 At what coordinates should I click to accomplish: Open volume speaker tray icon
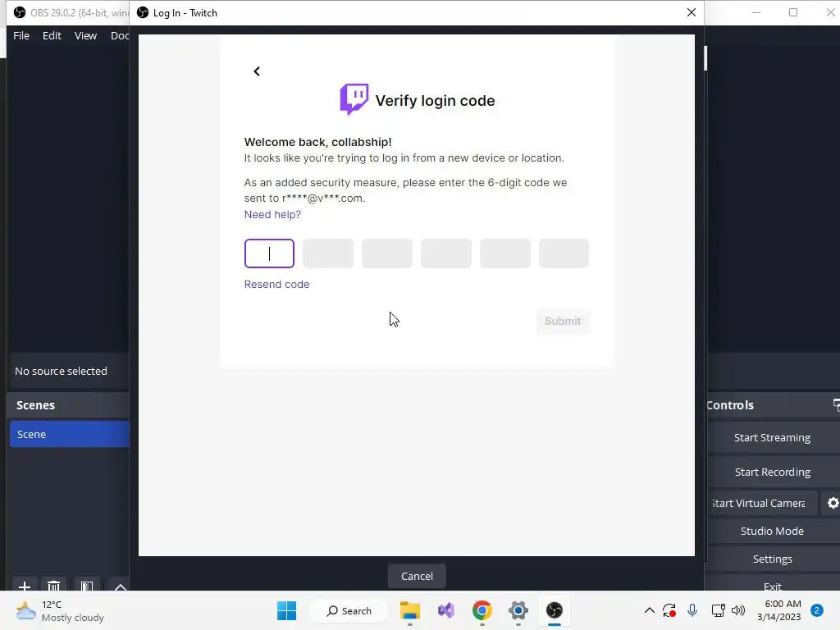point(738,610)
